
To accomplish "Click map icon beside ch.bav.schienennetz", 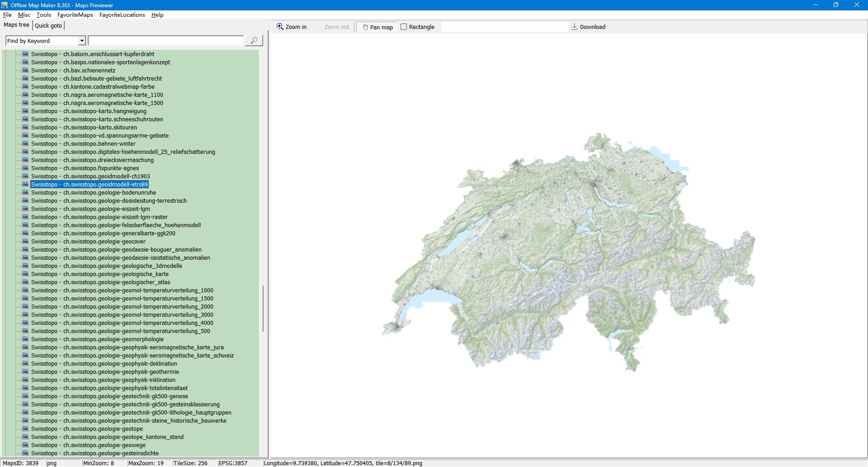I will click(25, 70).
